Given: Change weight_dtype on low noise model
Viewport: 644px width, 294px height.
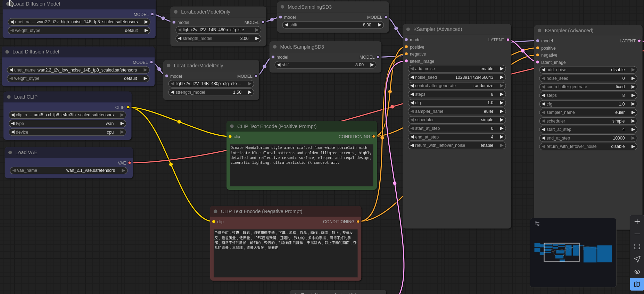Looking at the screenshot, I should point(78,78).
